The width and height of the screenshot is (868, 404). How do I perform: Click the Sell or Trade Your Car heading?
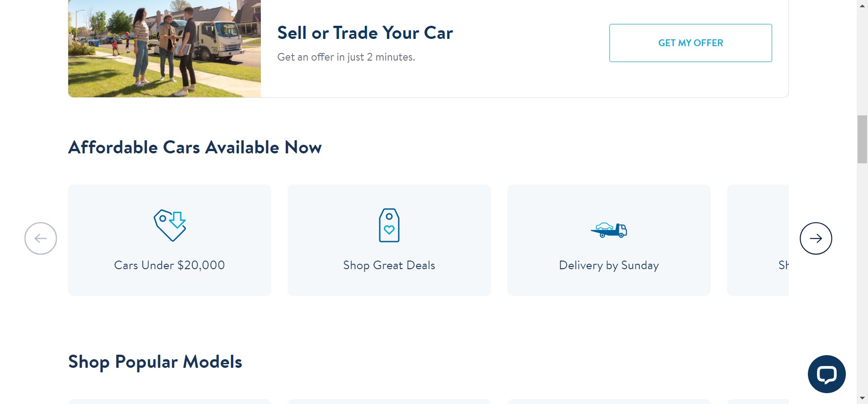tap(365, 33)
